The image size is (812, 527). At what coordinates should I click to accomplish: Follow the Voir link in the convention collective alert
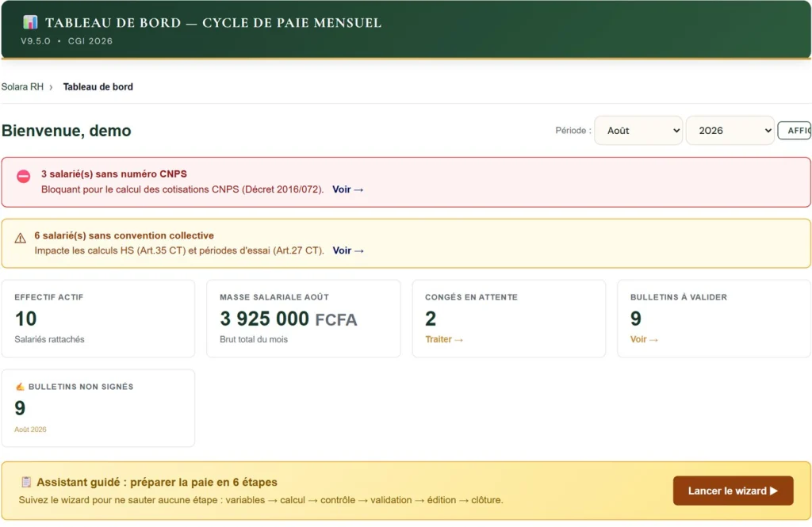pyautogui.click(x=348, y=250)
